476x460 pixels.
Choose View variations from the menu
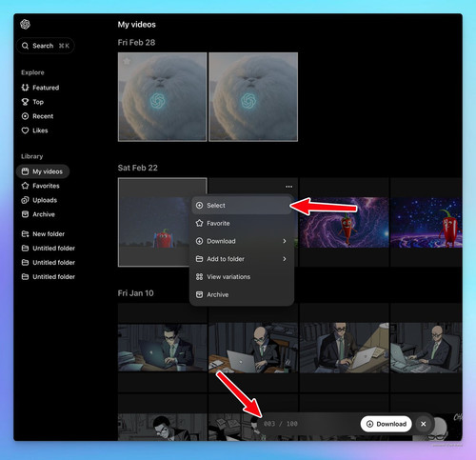(242, 277)
